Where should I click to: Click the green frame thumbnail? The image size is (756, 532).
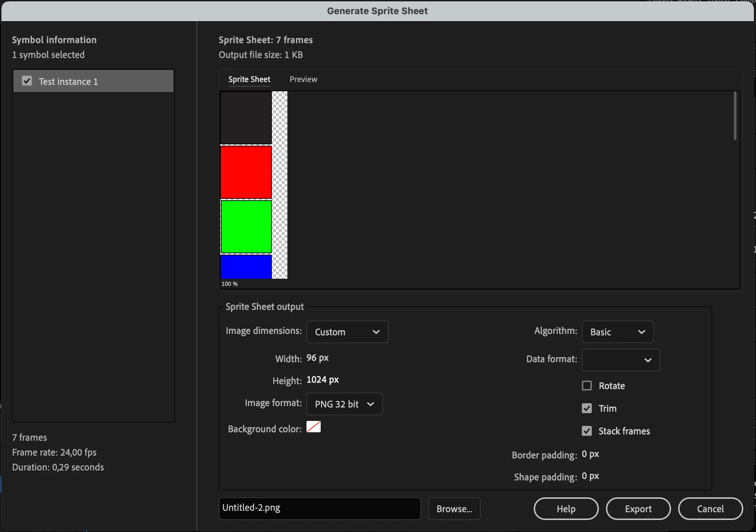[246, 227]
